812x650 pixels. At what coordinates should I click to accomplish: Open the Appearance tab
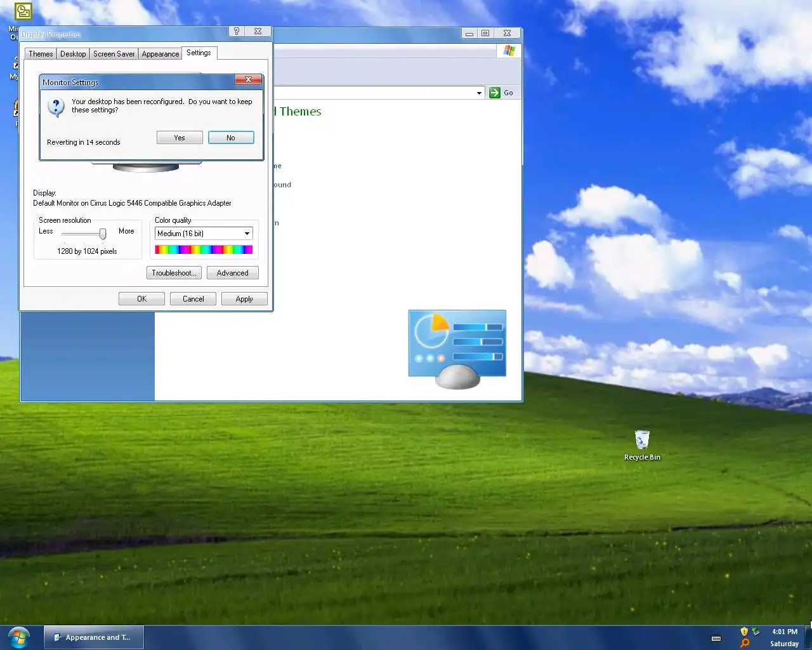pos(160,54)
